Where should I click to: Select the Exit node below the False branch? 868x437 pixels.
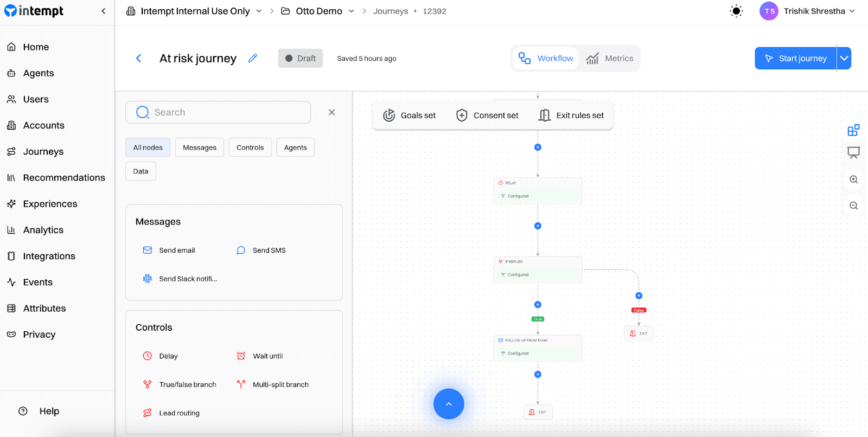pyautogui.click(x=639, y=333)
